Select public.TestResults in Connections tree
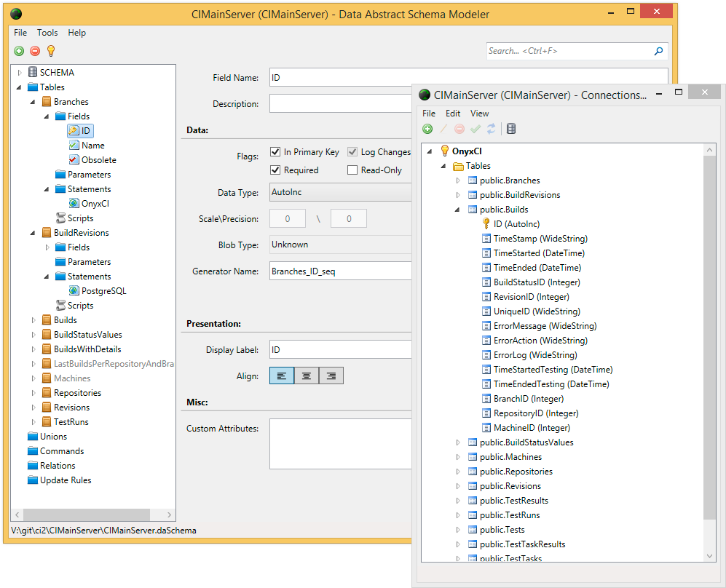This screenshot has width=726, height=588. pos(508,501)
